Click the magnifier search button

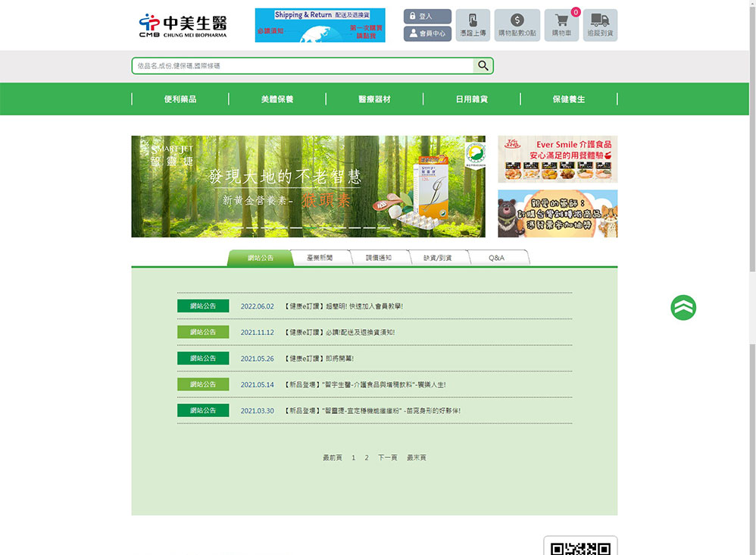(x=483, y=66)
